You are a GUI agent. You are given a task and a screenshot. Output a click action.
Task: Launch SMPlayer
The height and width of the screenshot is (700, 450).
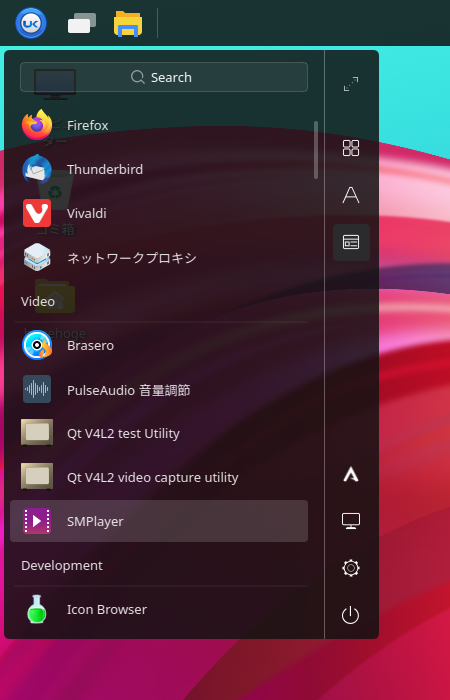(x=159, y=521)
